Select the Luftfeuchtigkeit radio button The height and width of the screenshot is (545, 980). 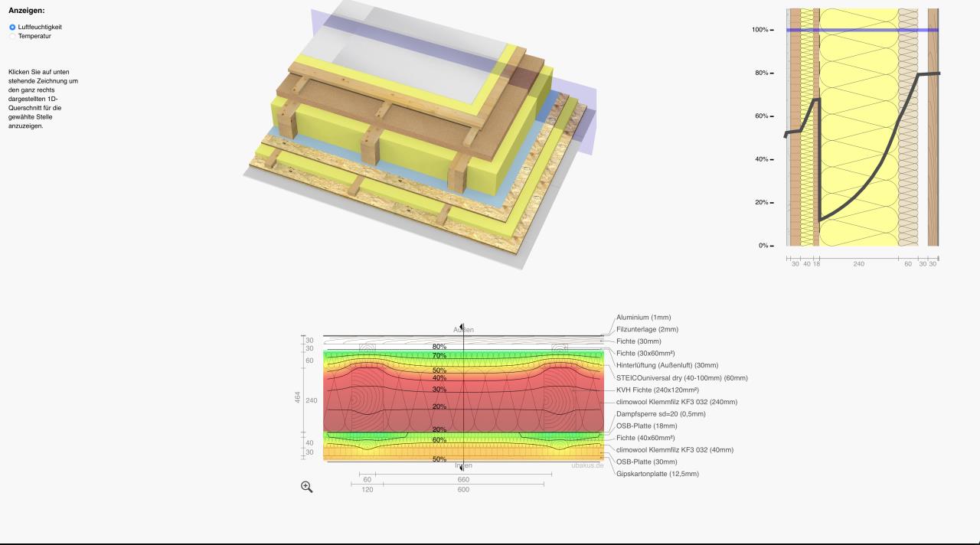pos(12,27)
